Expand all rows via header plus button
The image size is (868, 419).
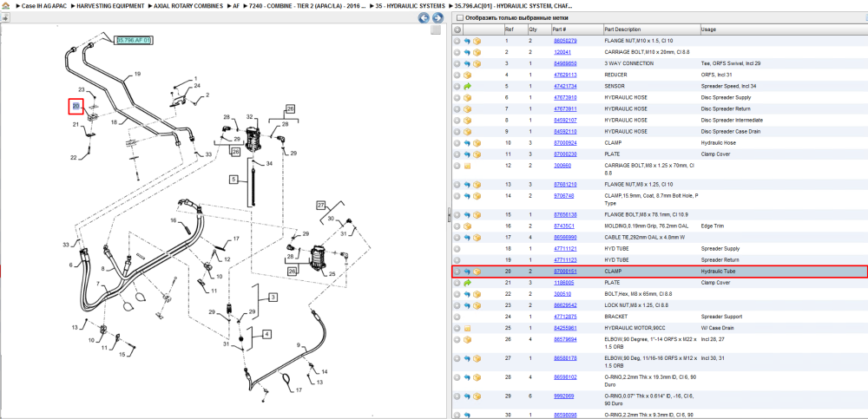457,29
